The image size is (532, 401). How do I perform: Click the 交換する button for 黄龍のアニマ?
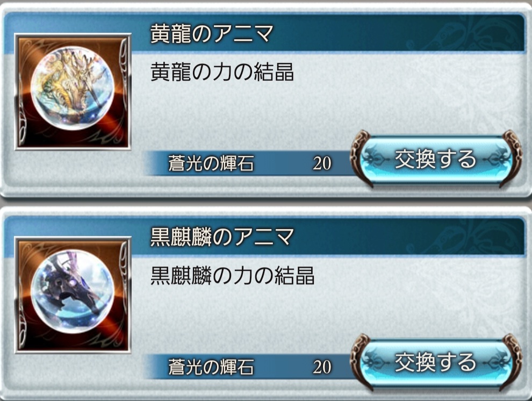[436, 159]
